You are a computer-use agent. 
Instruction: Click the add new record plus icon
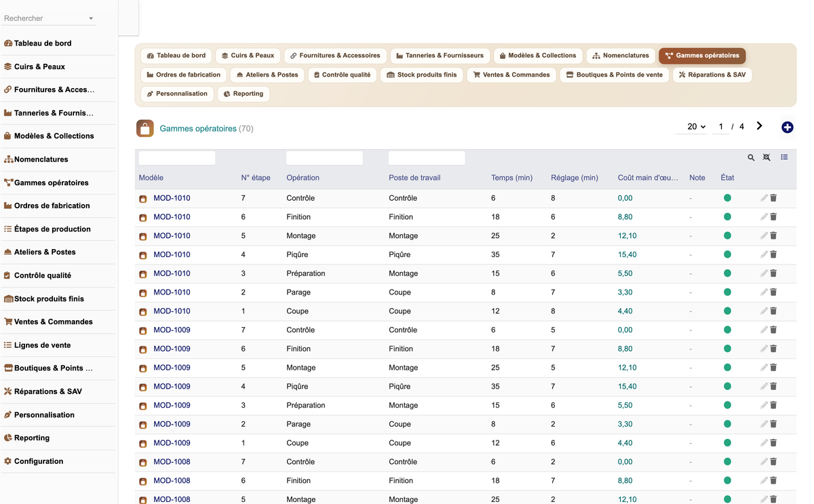tap(787, 128)
